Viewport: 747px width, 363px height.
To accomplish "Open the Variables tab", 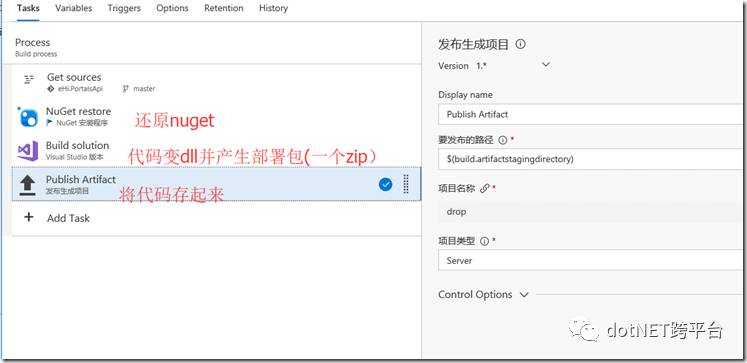I will pyautogui.click(x=73, y=8).
